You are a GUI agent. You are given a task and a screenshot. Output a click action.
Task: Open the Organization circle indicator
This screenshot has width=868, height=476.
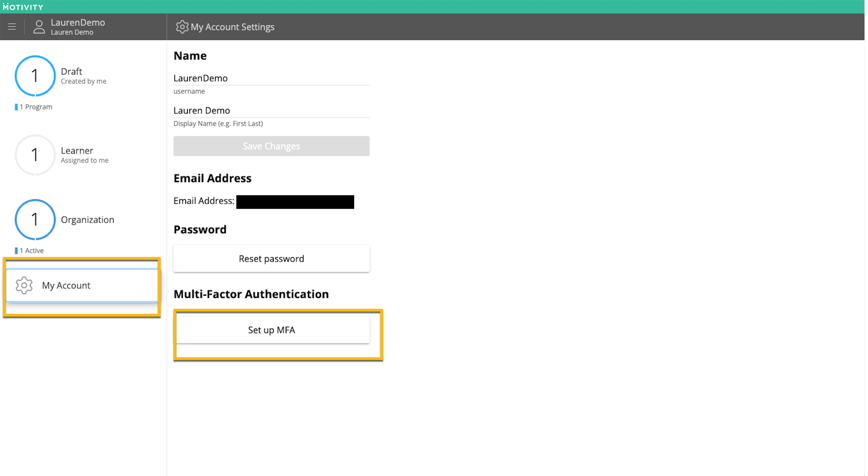coord(35,219)
